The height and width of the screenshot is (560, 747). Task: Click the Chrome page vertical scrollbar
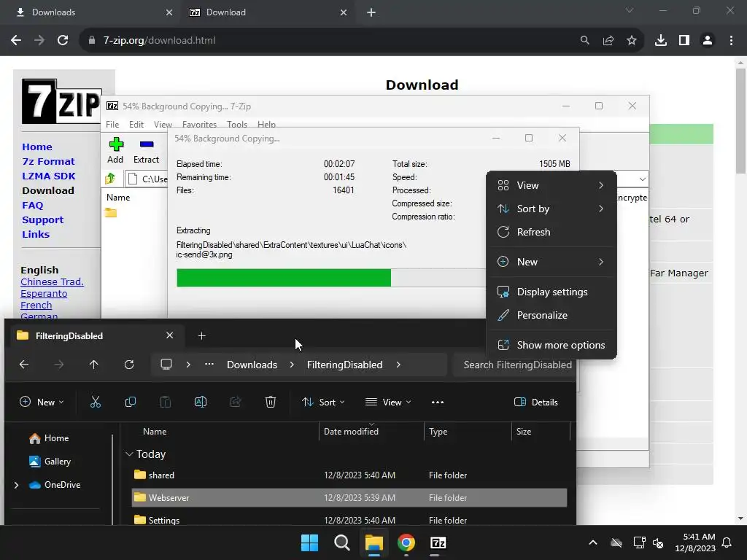740,121
